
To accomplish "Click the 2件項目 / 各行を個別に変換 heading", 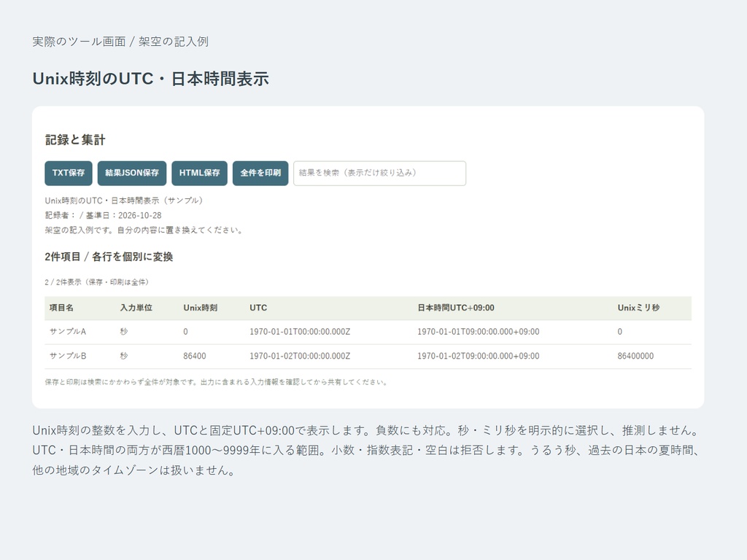I will pos(109,257).
